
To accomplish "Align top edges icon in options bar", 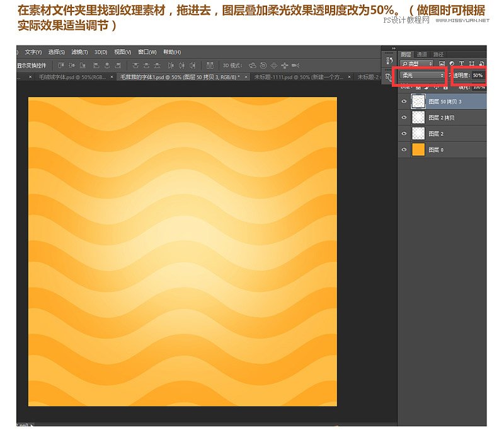I will tap(61, 66).
